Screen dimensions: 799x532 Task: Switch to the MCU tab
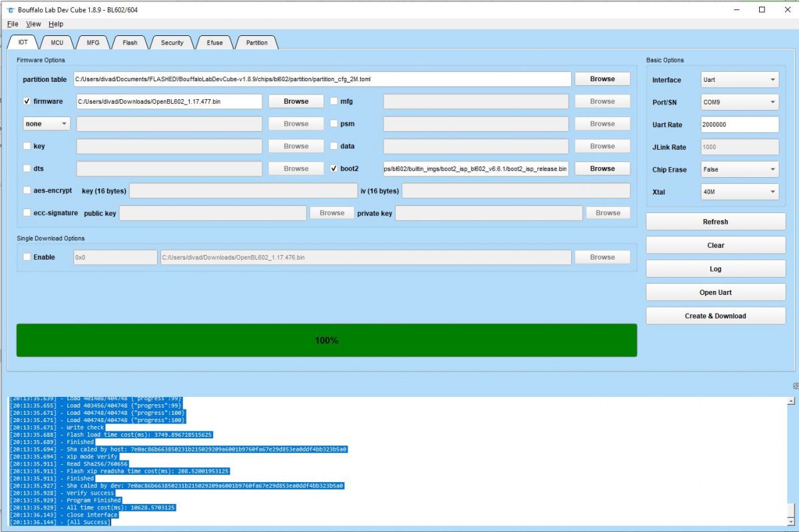tap(57, 43)
